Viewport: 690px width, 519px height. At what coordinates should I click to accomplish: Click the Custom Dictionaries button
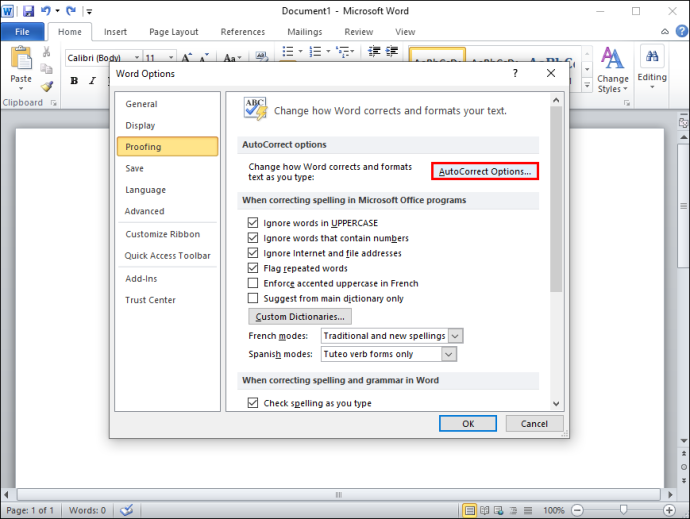click(x=300, y=317)
